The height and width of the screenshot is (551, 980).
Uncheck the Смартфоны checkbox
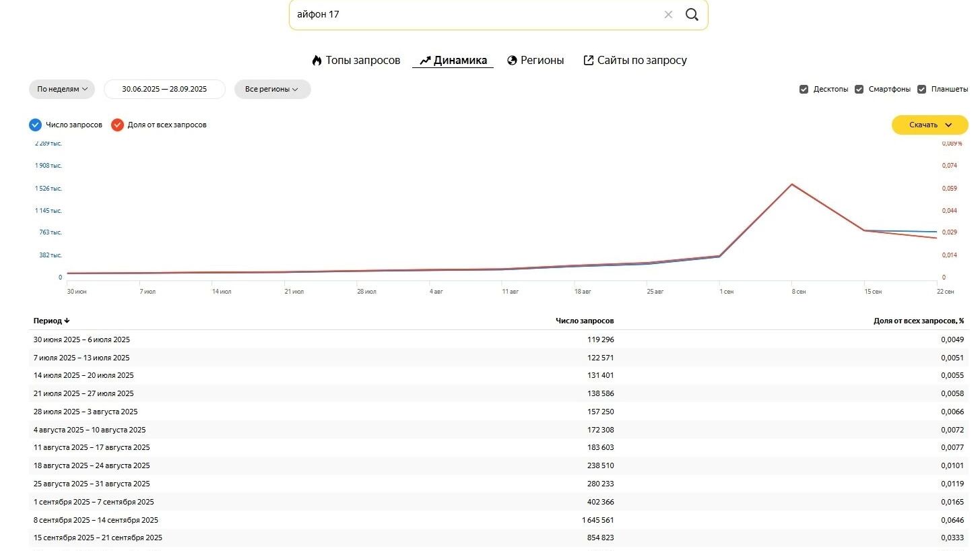pos(859,90)
